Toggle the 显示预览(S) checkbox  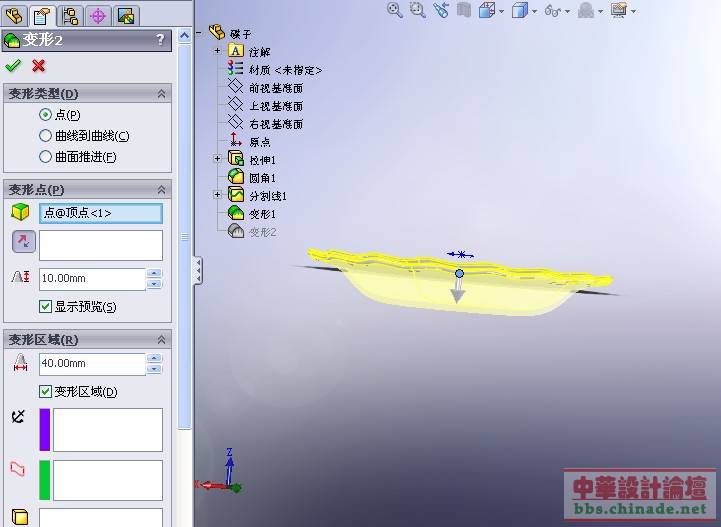[x=45, y=307]
